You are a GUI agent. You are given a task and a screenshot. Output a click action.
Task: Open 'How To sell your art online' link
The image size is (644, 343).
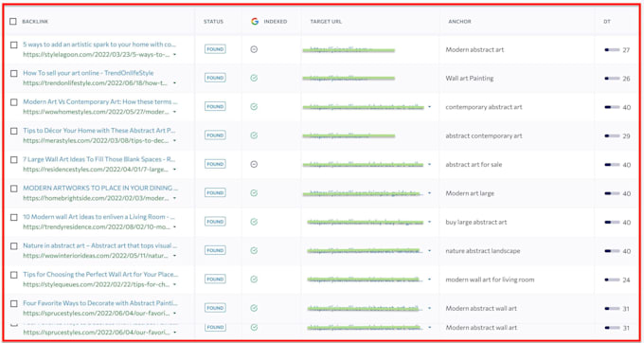click(88, 73)
